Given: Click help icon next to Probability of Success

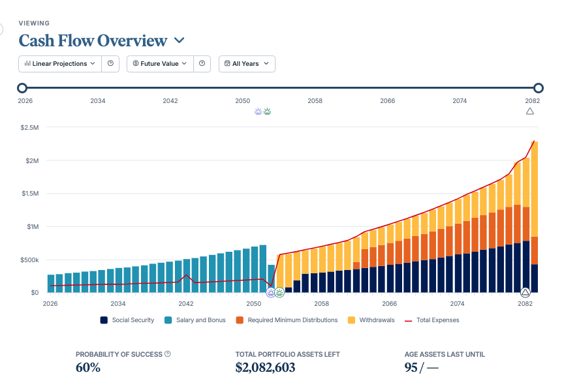Looking at the screenshot, I should point(168,354).
